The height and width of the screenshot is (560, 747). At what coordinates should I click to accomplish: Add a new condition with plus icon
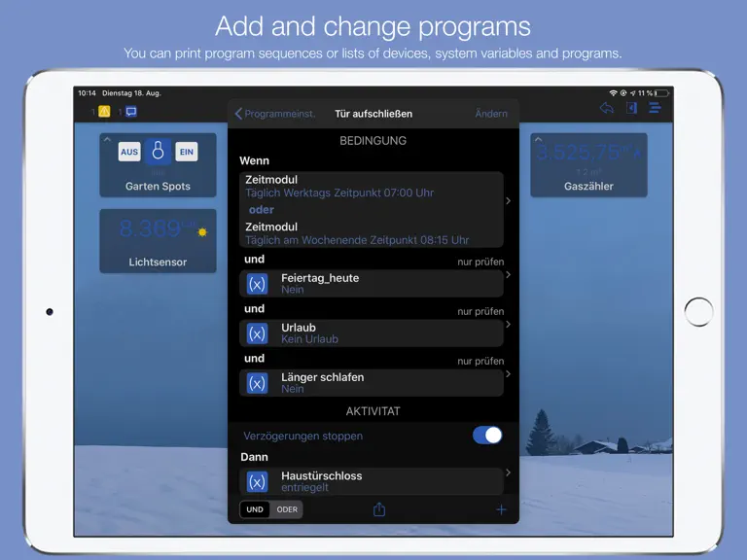501,510
